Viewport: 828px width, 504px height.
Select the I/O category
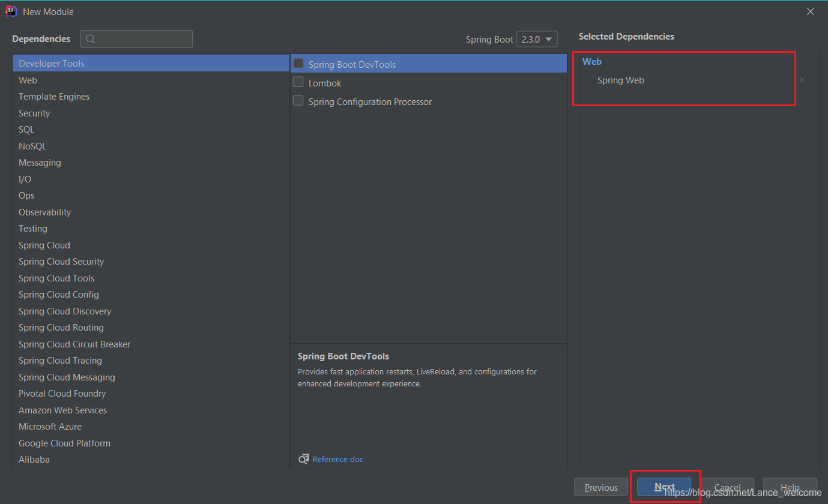click(x=151, y=179)
